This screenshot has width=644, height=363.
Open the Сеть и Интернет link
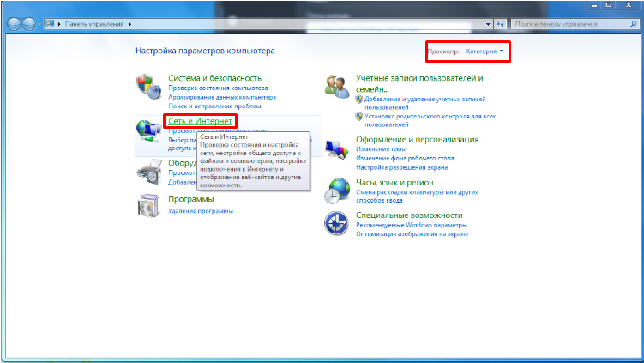pyautogui.click(x=199, y=122)
